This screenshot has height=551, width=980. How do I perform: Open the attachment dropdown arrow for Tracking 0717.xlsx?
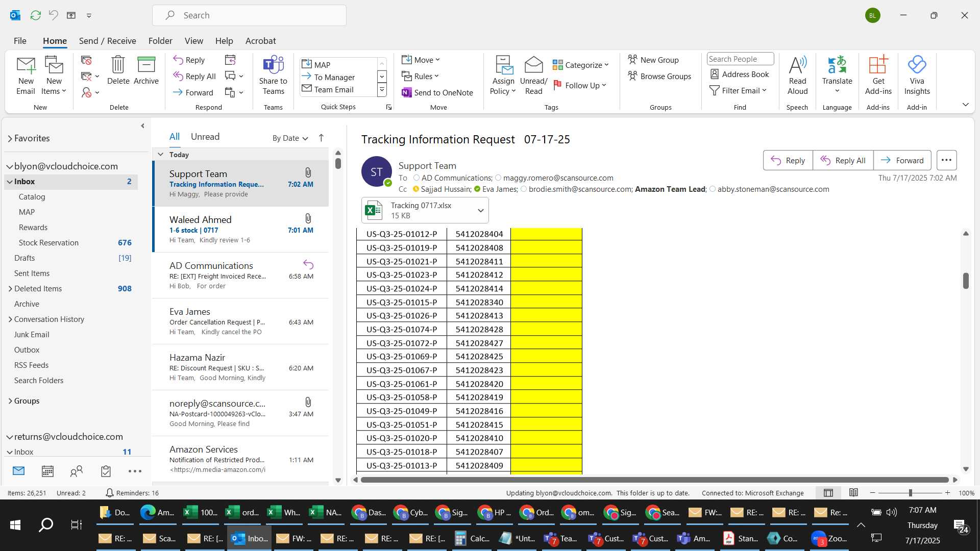point(480,210)
